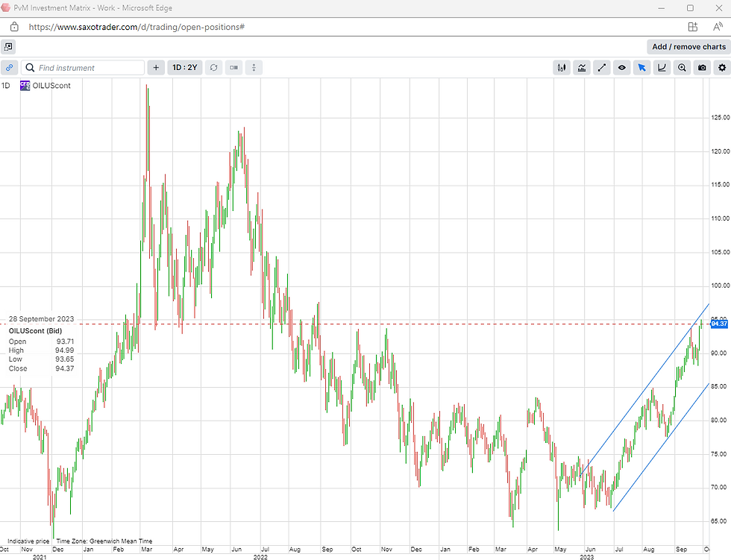
Task: Open chart settings gear icon
Action: pyautogui.click(x=722, y=68)
